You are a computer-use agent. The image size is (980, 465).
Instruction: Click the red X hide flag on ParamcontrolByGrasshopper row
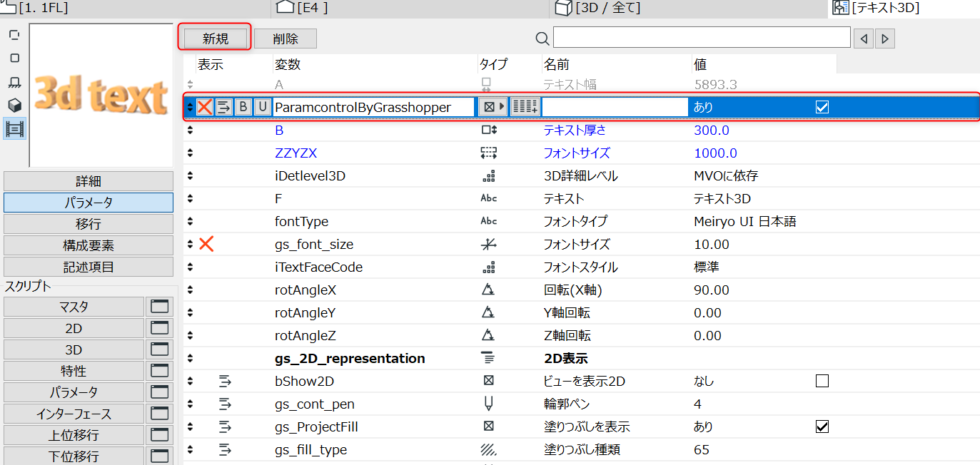pyautogui.click(x=206, y=107)
